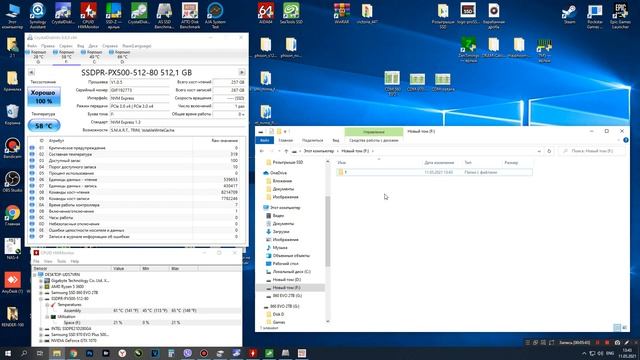Open the Recycle Bin on desktop
Viewport: 640px width, 360px height.
coord(12,114)
